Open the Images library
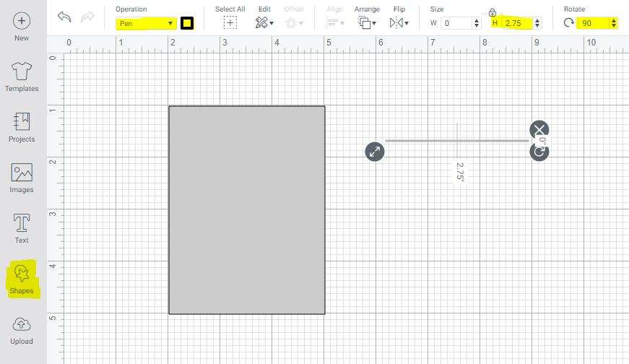This screenshot has height=364, width=629. click(22, 178)
